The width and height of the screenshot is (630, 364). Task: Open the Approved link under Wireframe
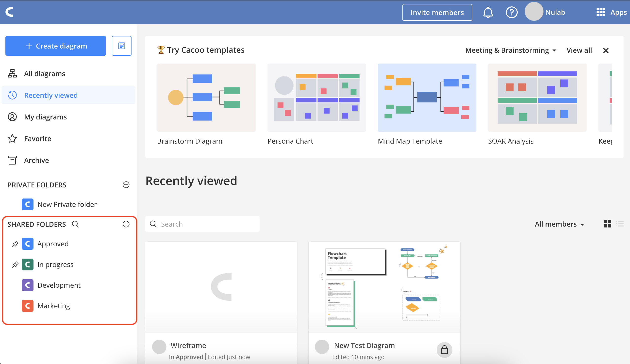tap(189, 357)
